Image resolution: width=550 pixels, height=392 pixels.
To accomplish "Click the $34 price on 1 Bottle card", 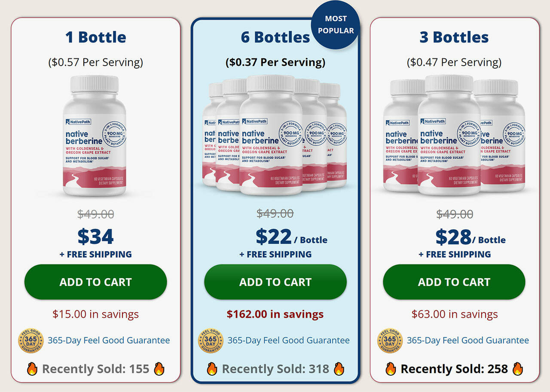I will (x=95, y=237).
